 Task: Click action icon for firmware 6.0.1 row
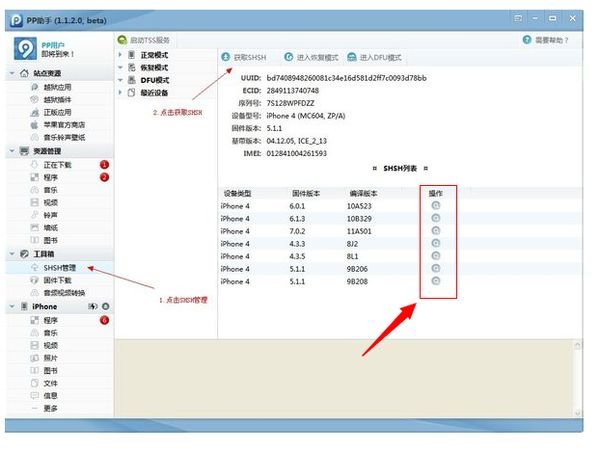pos(435,205)
